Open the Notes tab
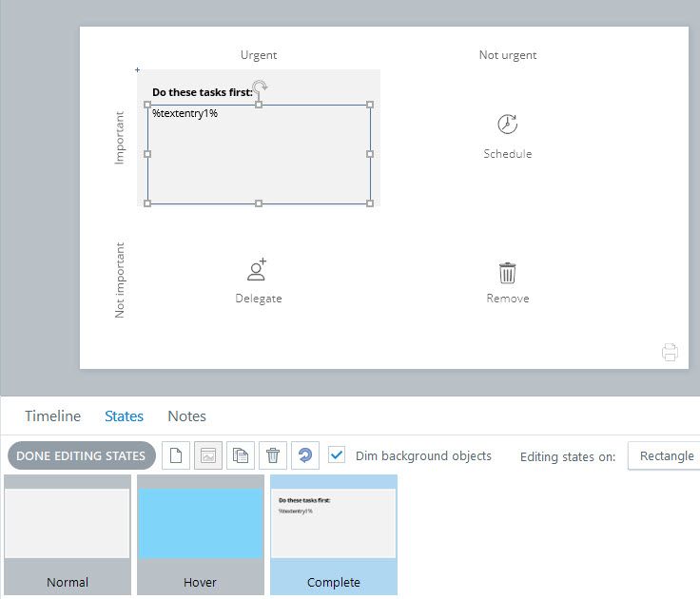This screenshot has width=700, height=599. click(x=186, y=416)
